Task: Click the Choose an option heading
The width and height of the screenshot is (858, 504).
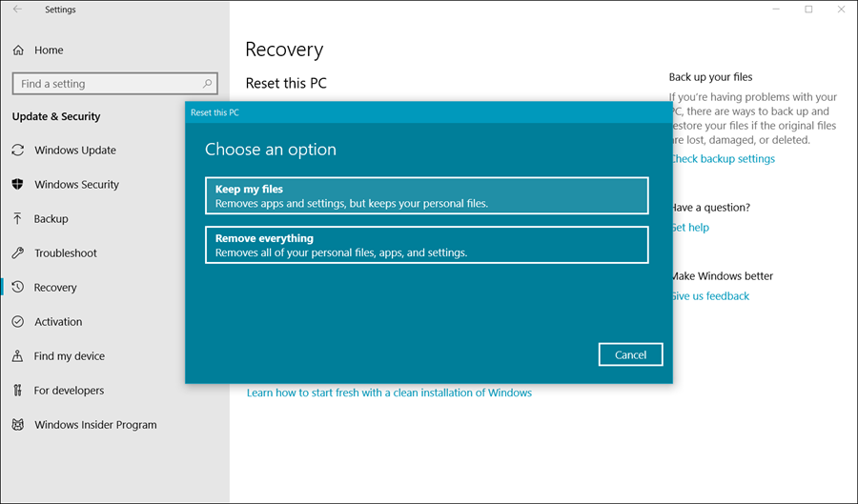Action: [x=271, y=150]
